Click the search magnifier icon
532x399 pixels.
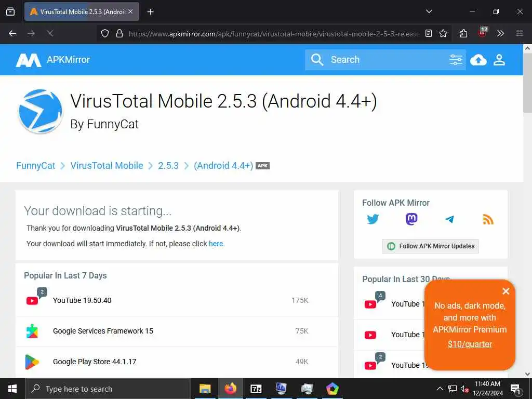pyautogui.click(x=317, y=60)
